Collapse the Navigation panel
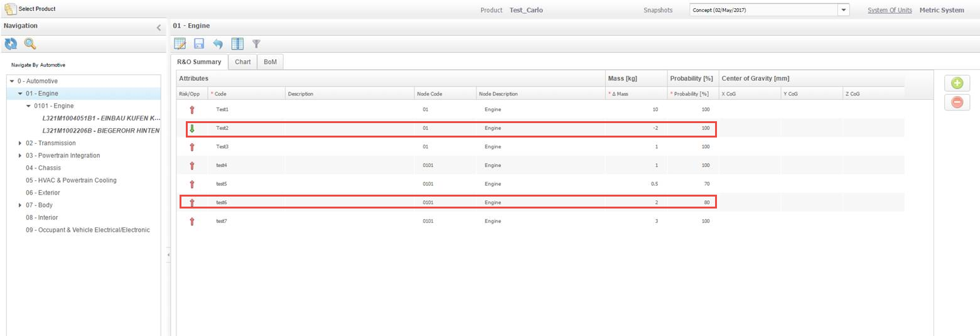This screenshot has height=336, width=980. click(x=159, y=28)
